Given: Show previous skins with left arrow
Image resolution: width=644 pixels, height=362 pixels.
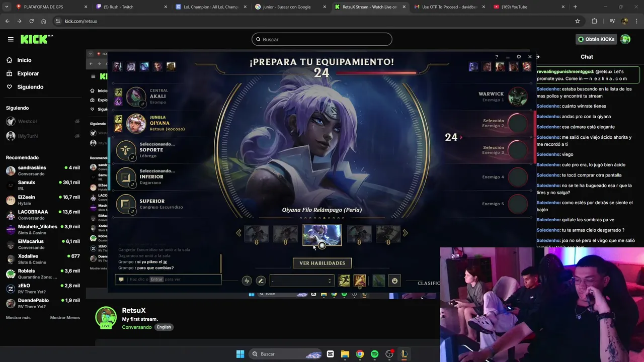Looking at the screenshot, I should click(238, 233).
